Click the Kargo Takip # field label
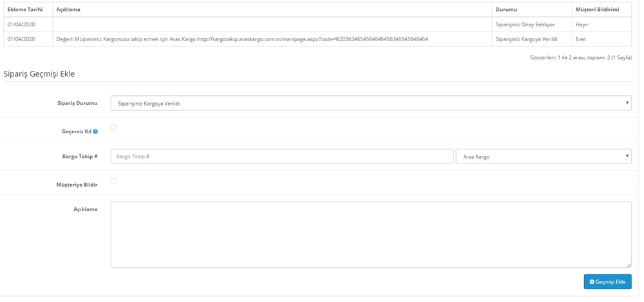The image size is (644, 302). [80, 156]
